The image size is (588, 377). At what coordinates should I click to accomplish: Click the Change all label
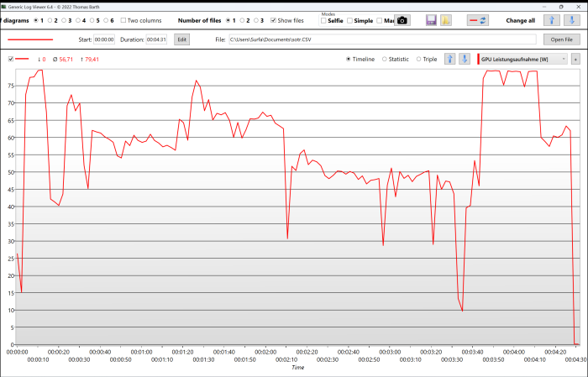[x=520, y=21]
